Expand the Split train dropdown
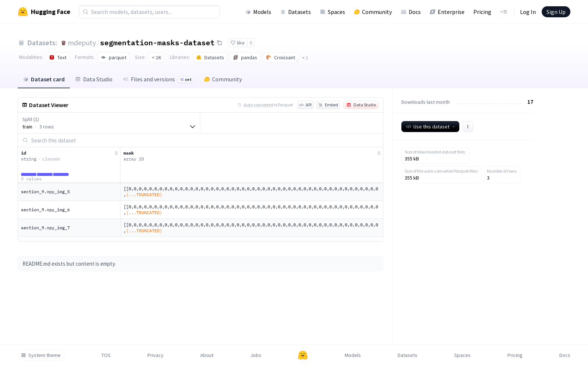588x368 pixels. pyautogui.click(x=109, y=123)
